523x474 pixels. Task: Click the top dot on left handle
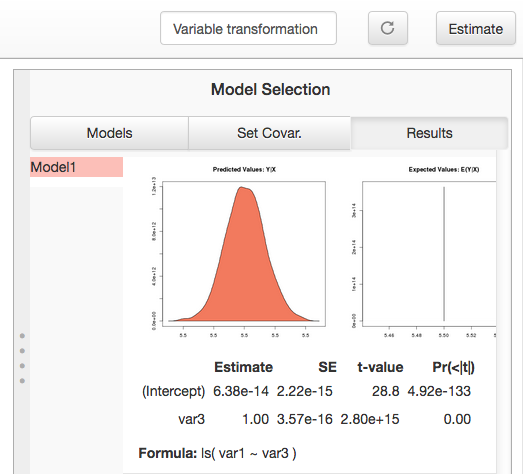point(22,336)
